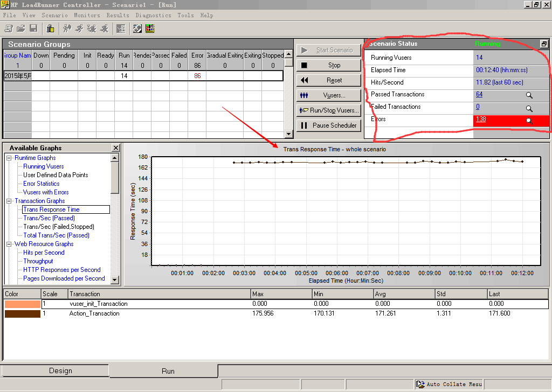552x392 pixels.
Task: Open the Scenario menu
Action: [54, 15]
